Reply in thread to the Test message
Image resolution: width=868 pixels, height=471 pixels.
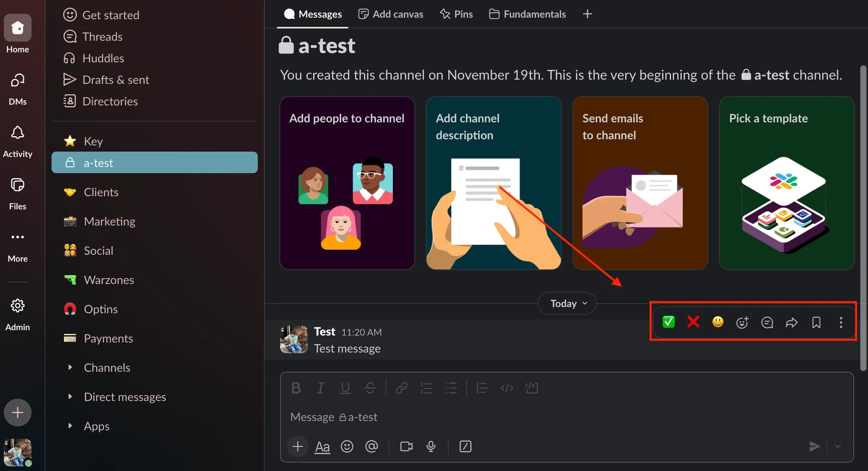(x=767, y=322)
